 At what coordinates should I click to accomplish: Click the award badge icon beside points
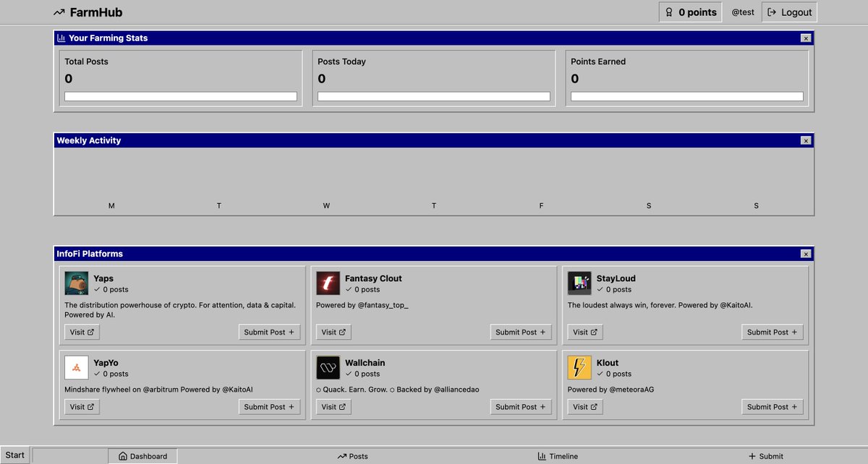(669, 12)
